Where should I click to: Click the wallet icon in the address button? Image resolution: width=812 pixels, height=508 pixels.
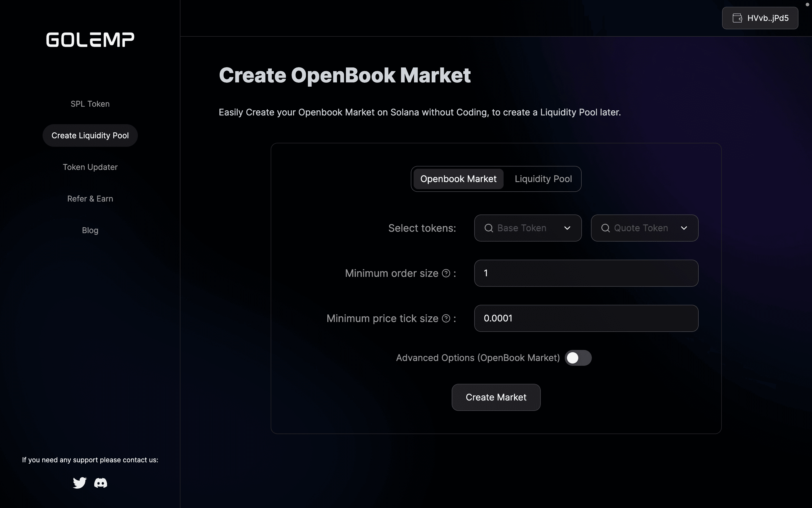click(x=737, y=18)
